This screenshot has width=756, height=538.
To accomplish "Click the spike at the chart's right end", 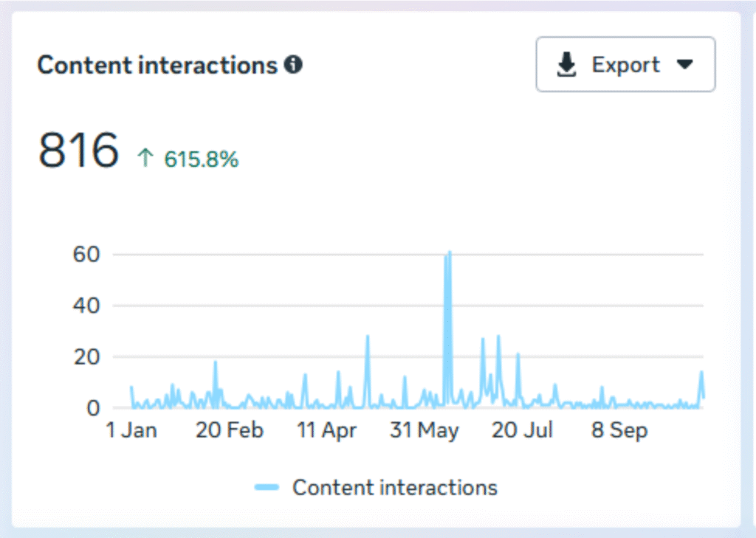I will [701, 381].
